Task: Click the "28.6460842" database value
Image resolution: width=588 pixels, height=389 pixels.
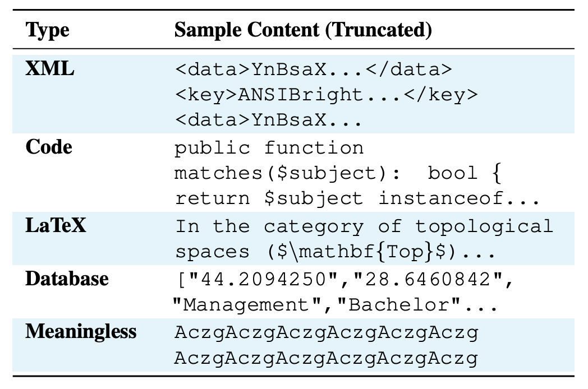Action: tap(428, 280)
